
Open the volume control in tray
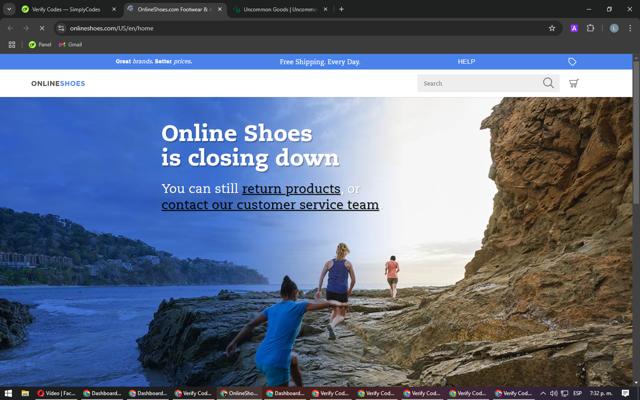point(553,393)
